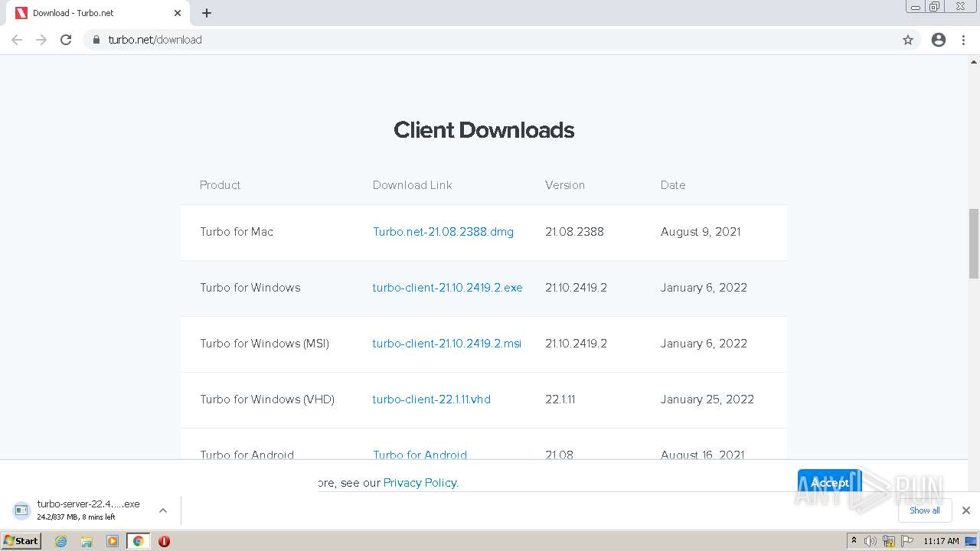Click the date August 9, 2021
980x551 pixels.
tap(701, 232)
